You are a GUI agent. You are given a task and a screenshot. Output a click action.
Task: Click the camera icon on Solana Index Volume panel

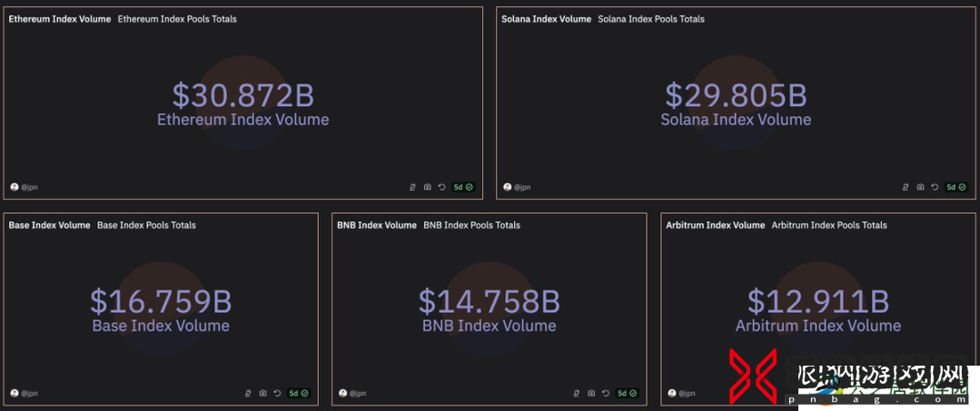tap(921, 187)
